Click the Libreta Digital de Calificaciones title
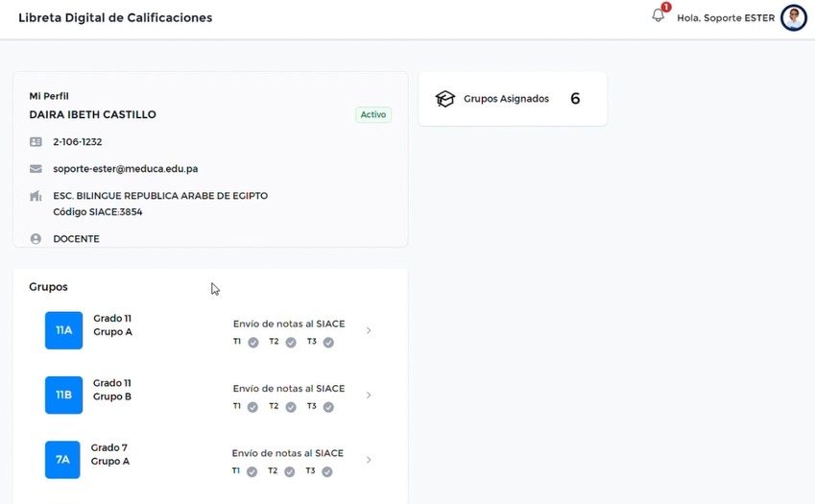Screen dimensions: 815x504 click(x=115, y=18)
